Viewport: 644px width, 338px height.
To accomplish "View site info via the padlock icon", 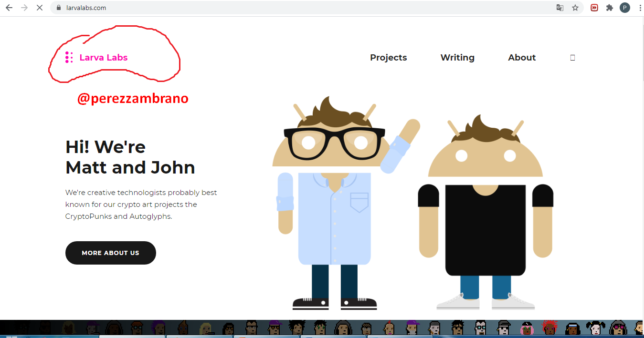I will (59, 8).
